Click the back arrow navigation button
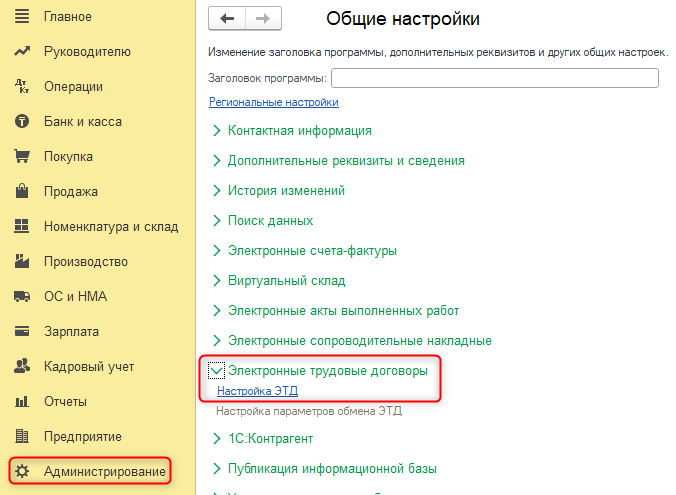 coord(227,19)
